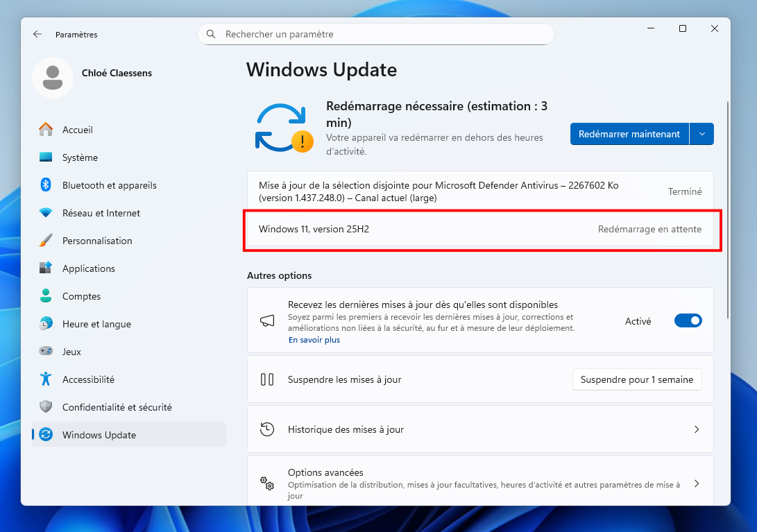Go to Applications in the sidebar

(x=88, y=268)
